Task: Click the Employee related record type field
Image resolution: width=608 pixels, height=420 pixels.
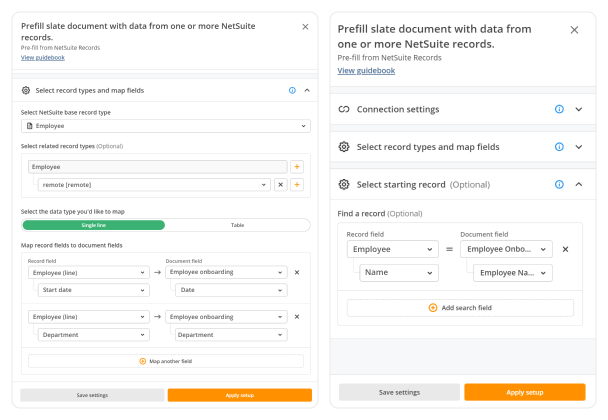Action: click(x=157, y=167)
